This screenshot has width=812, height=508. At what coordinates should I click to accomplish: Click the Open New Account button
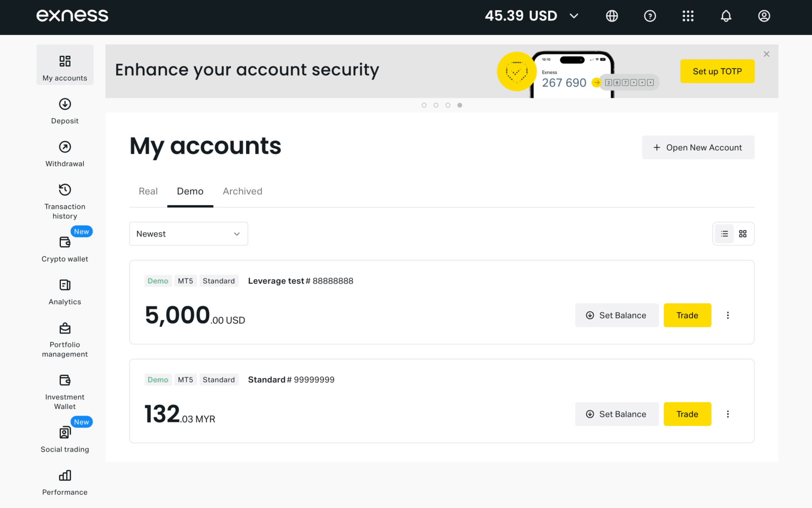pos(698,147)
